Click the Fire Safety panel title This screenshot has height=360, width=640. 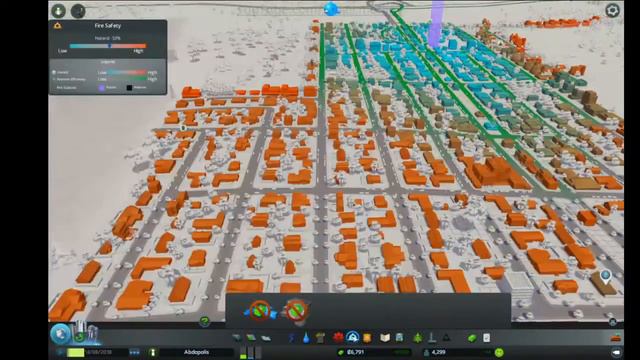coord(108,25)
